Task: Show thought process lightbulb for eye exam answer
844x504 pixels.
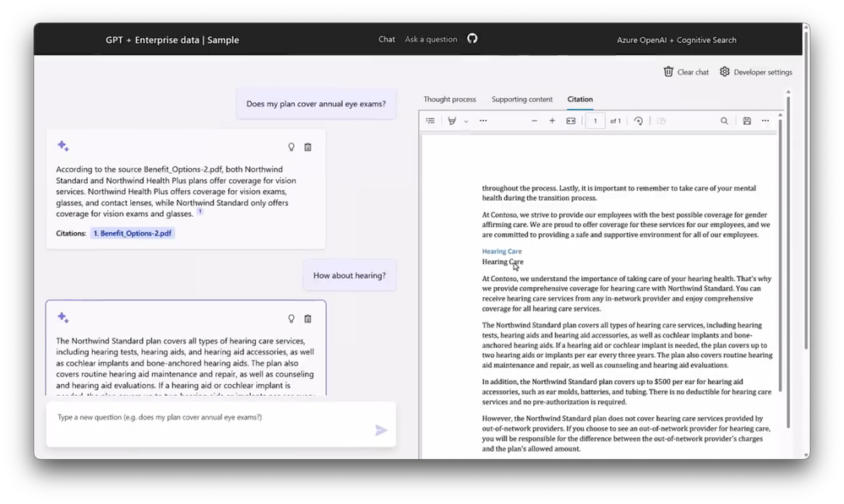Action: pos(291,147)
